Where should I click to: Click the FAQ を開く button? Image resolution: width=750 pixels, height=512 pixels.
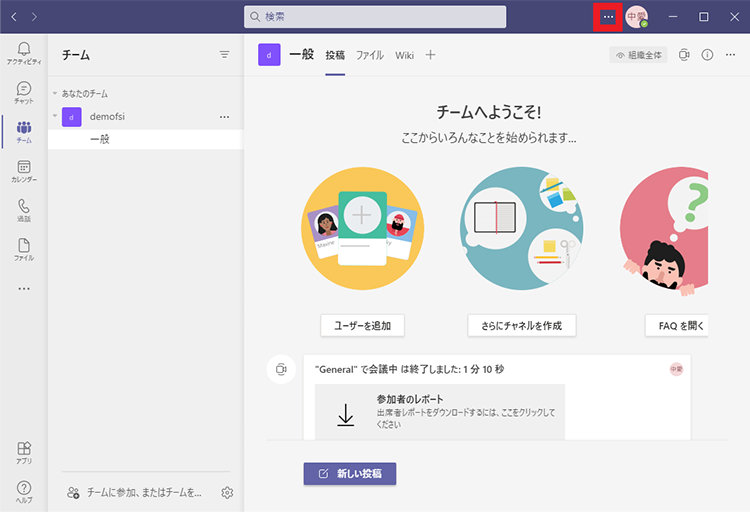pos(677,325)
